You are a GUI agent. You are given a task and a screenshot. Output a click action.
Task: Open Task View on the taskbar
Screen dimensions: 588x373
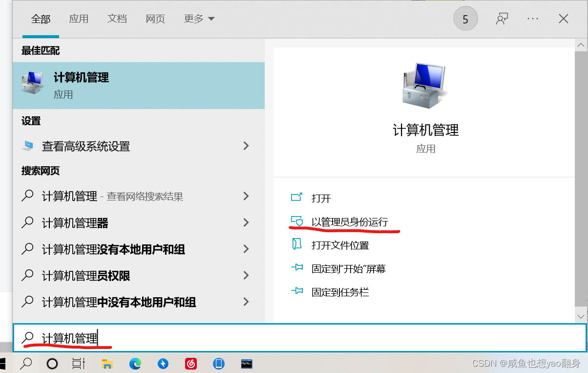point(78,364)
